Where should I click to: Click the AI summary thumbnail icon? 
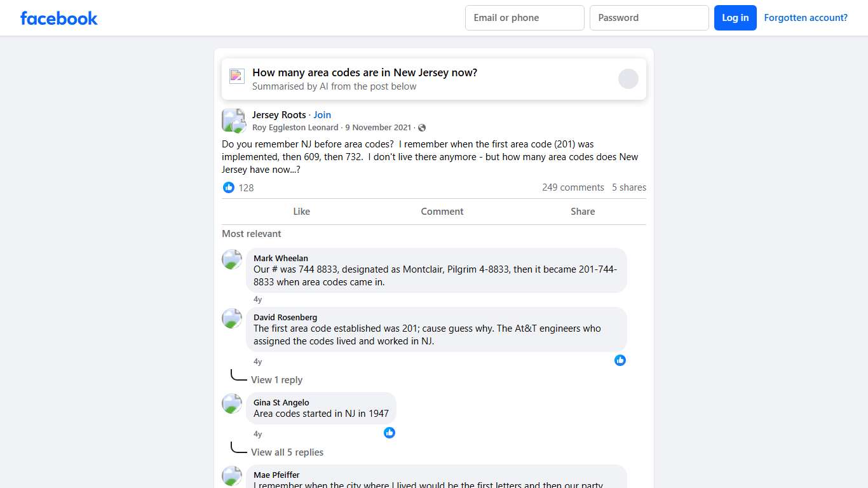click(237, 76)
